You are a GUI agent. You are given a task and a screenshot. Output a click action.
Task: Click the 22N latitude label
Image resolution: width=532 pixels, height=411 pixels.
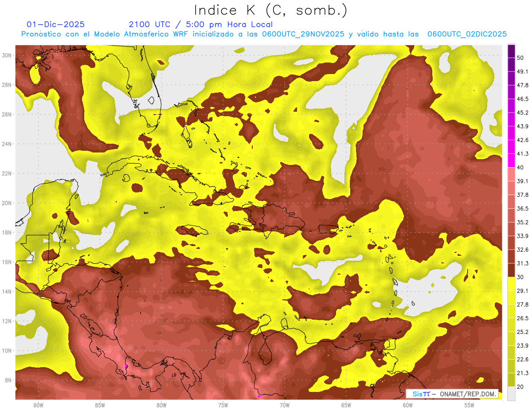8,173
